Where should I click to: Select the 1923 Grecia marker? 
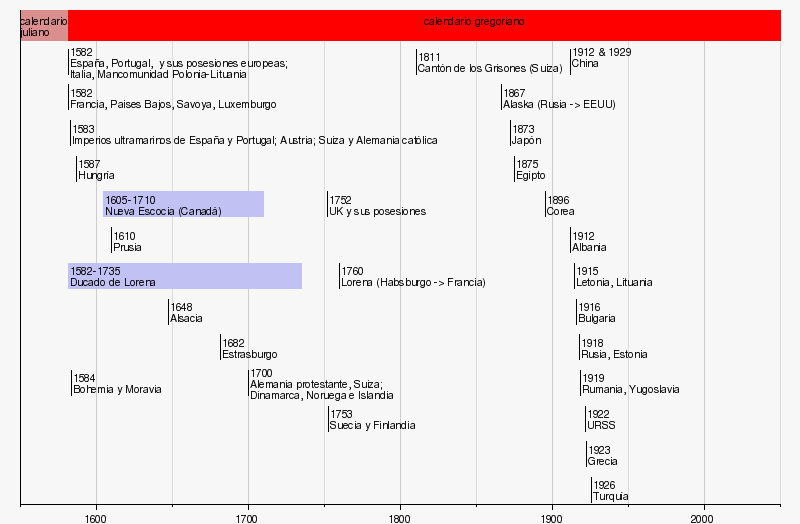pyautogui.click(x=602, y=455)
